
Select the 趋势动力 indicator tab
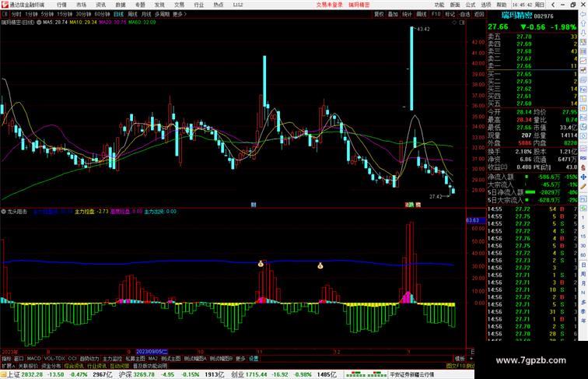click(x=89, y=359)
